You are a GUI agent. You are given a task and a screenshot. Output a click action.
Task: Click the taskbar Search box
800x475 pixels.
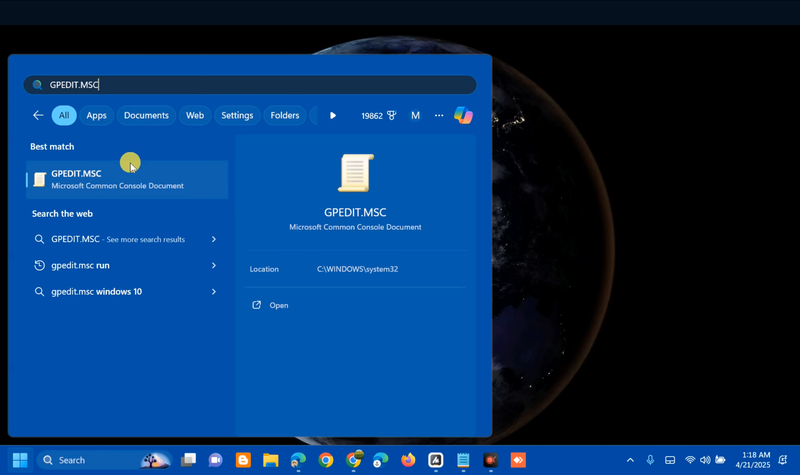[105, 460]
